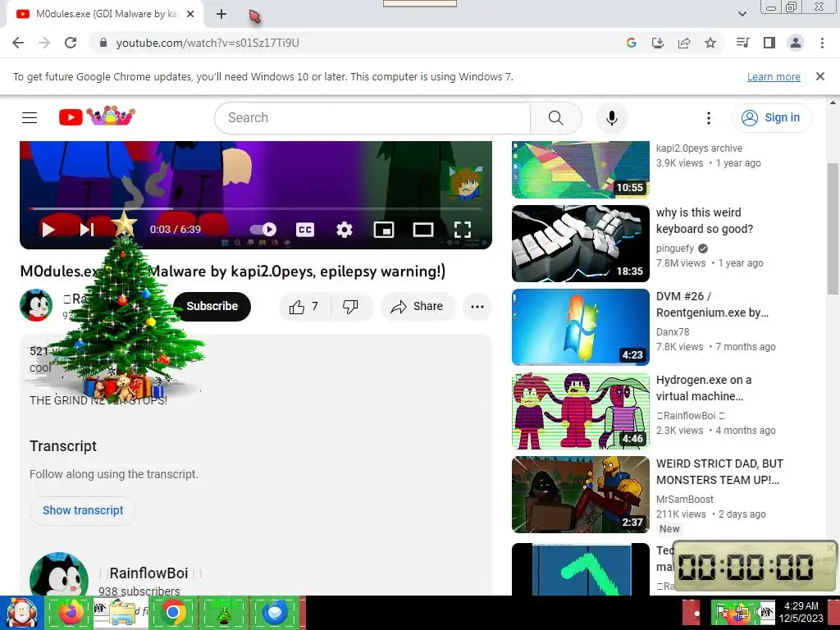Open Chrome profile avatar menu
840x630 pixels.
[796, 43]
